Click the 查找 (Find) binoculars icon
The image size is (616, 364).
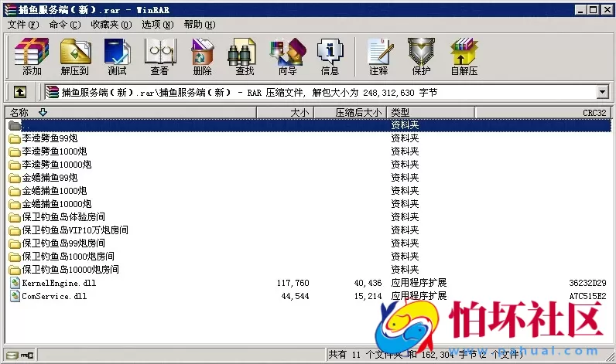click(242, 51)
